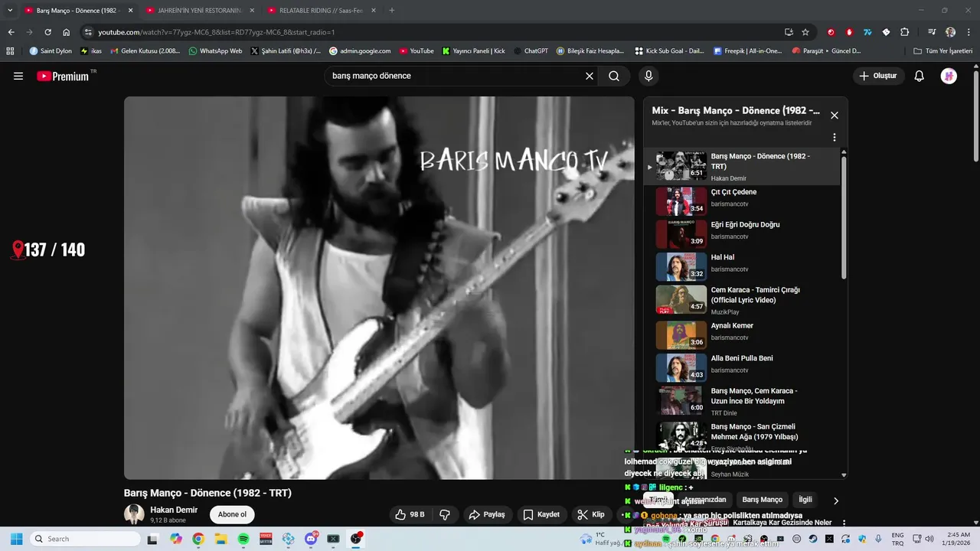The height and width of the screenshot is (551, 980).
Task: Bookmark this page with star icon
Action: 805,32
